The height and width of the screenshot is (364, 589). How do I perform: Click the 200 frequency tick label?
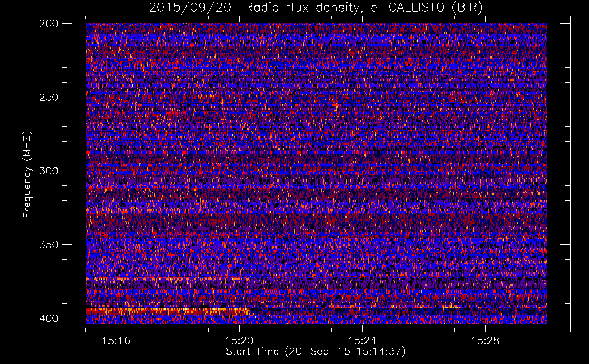click(x=48, y=24)
